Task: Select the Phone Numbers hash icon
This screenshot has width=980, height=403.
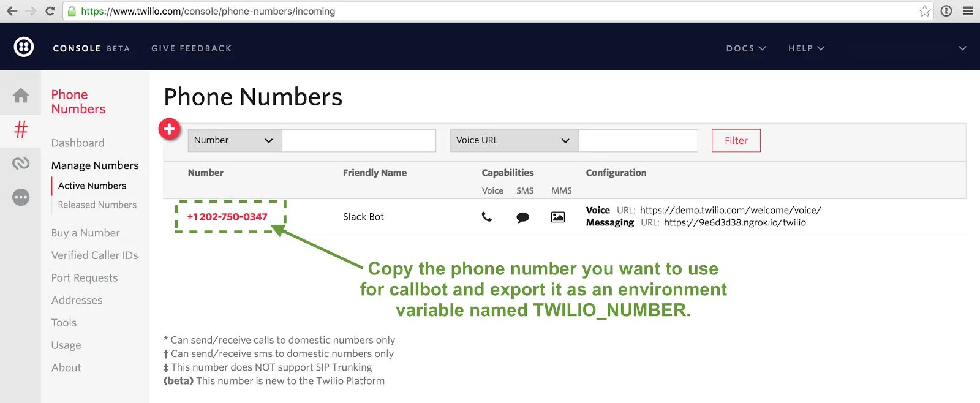Action: 21,129
